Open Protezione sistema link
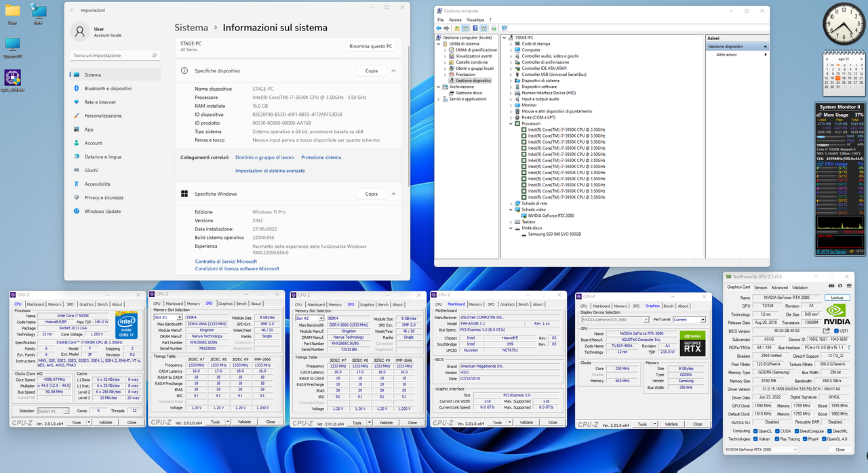Viewport: 868px width, 473px height. click(321, 157)
